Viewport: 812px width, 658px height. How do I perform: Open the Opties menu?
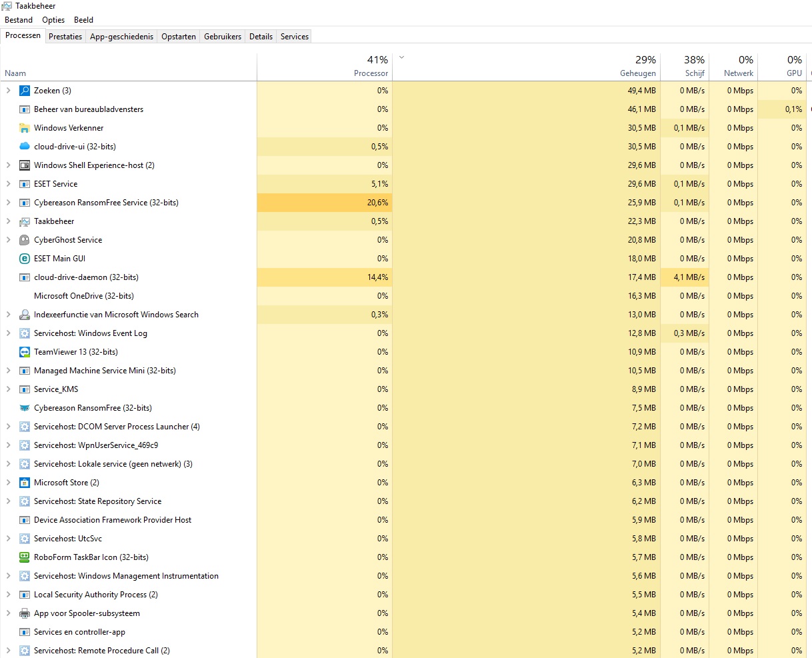(53, 20)
